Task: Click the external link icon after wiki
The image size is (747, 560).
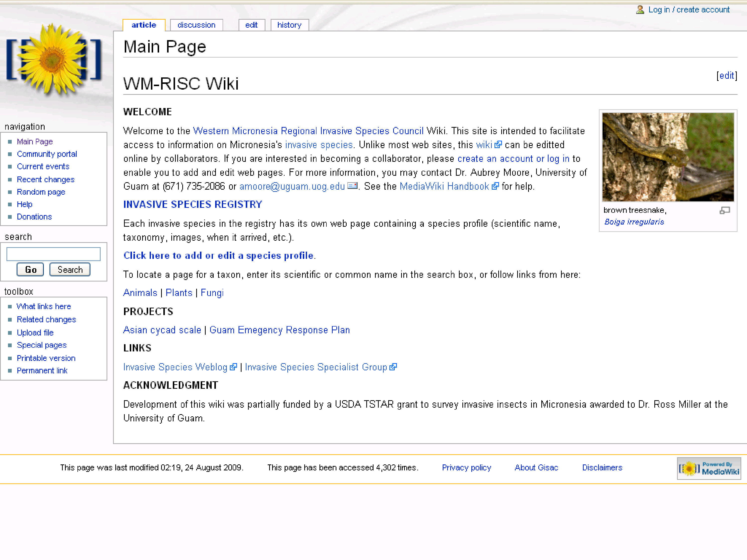Action: (x=498, y=145)
